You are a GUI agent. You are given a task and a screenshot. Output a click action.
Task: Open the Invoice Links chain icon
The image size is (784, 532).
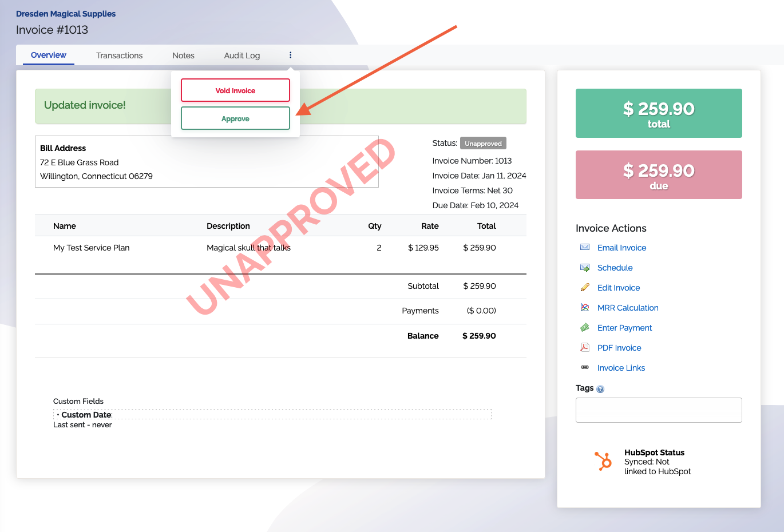pos(584,367)
